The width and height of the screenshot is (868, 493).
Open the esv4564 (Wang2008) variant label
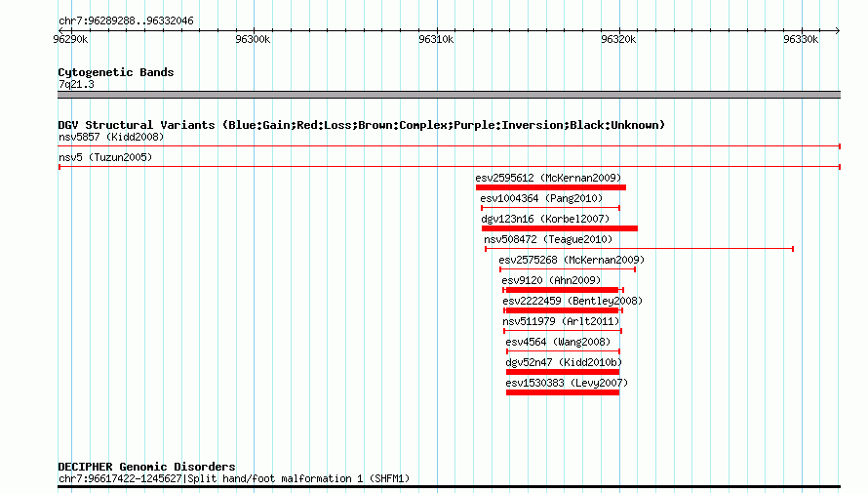pos(558,342)
